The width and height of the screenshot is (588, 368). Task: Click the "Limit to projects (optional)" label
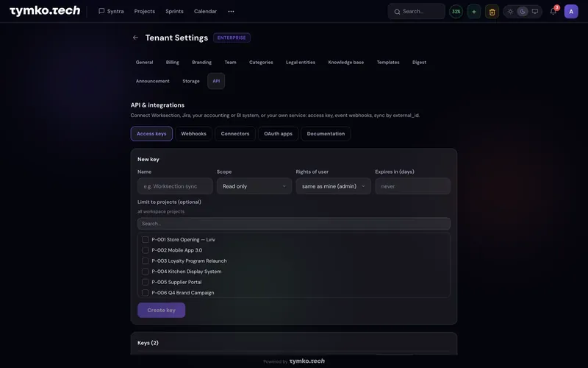coord(169,202)
